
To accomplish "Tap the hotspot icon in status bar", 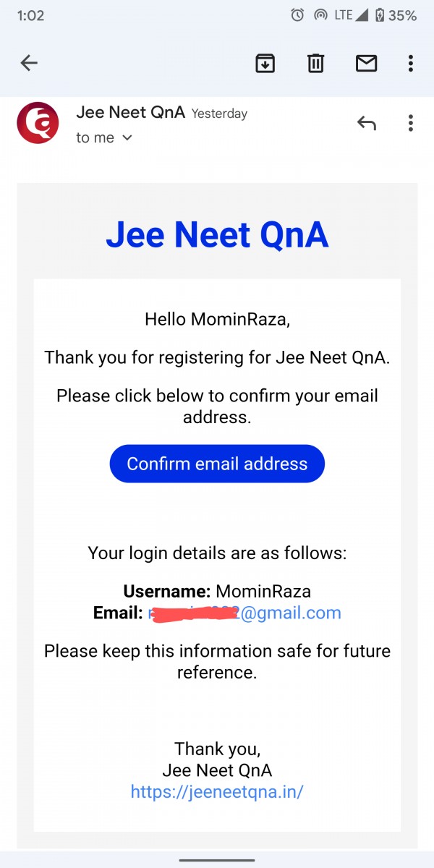I will click(320, 15).
